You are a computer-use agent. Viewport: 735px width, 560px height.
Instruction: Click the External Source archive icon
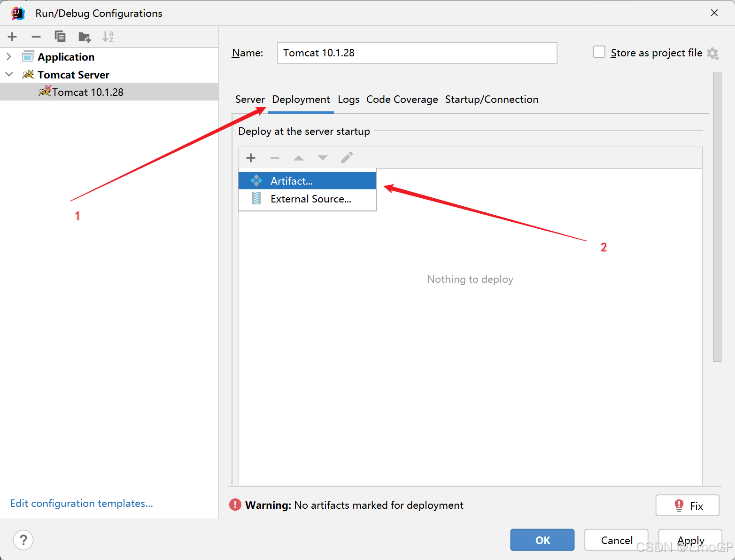click(x=256, y=199)
